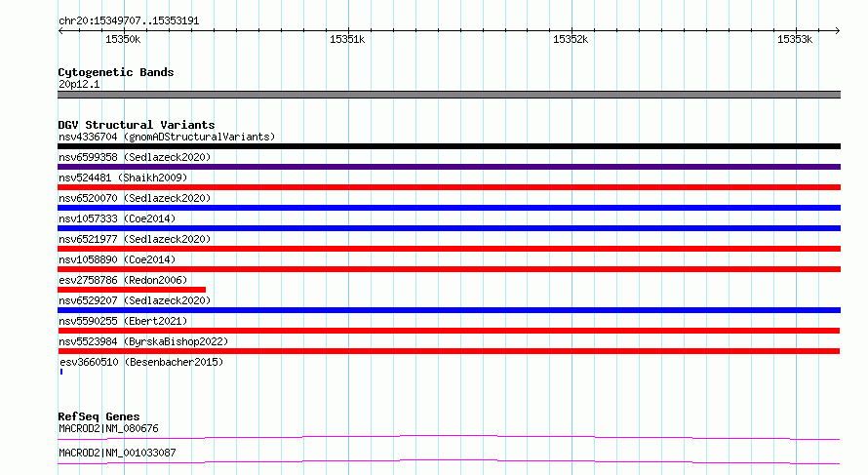Click the right arrowhead of the ruler
The width and height of the screenshot is (868, 475).
(837, 30)
